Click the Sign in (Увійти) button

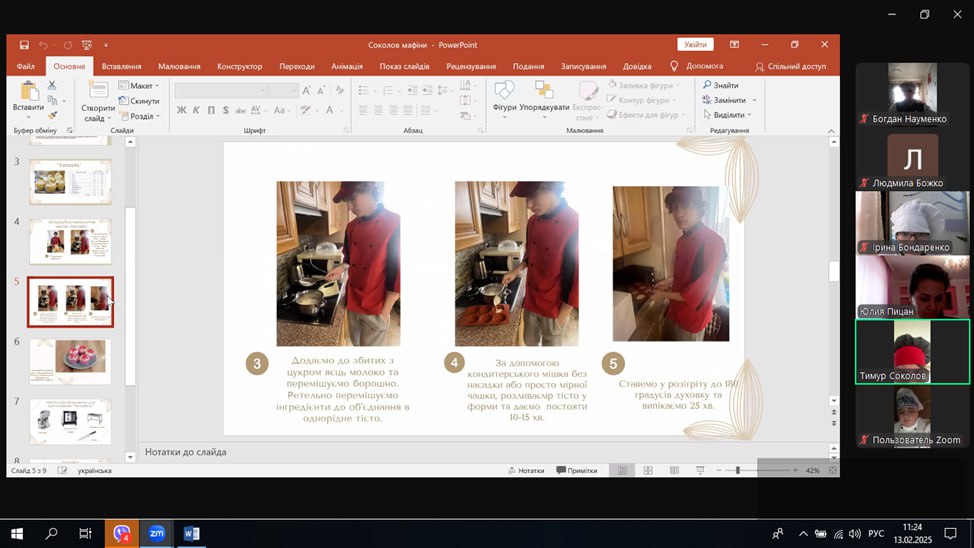tap(694, 45)
